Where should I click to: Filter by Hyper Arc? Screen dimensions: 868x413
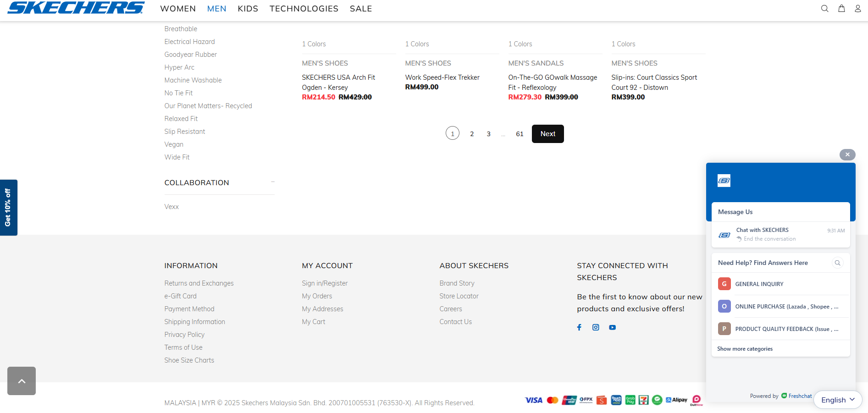point(179,67)
